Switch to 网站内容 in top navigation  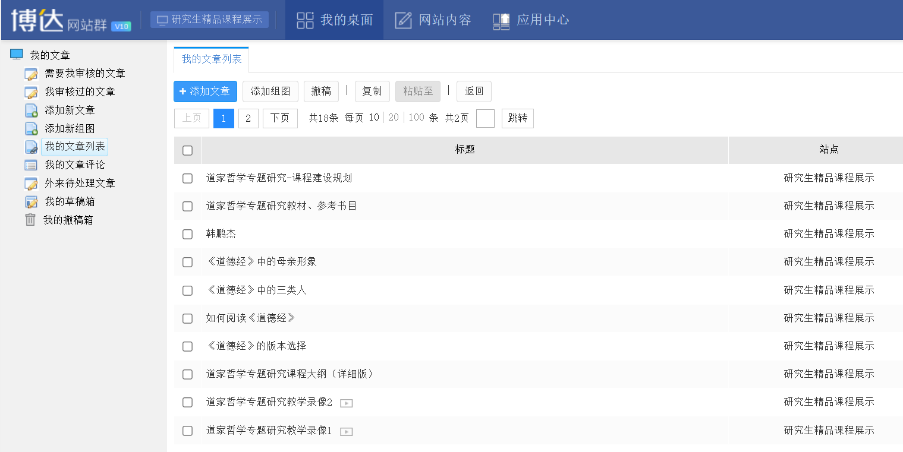pos(433,20)
